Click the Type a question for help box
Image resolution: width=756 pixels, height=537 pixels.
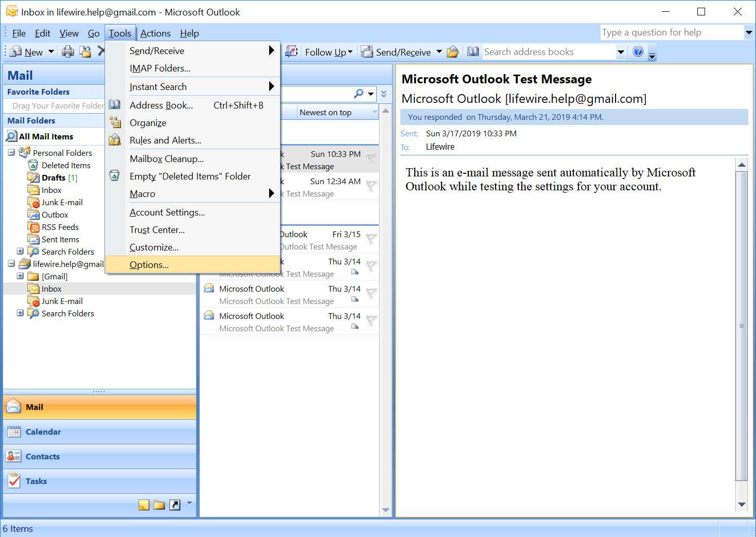click(x=672, y=32)
